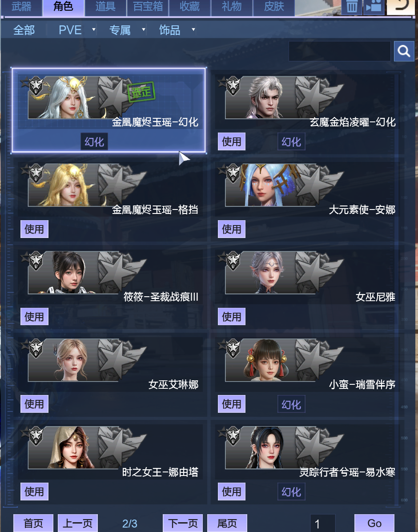Click 幻化 for 灵踪行者兮瑶-易水寒
The image size is (418, 532).
291,491
